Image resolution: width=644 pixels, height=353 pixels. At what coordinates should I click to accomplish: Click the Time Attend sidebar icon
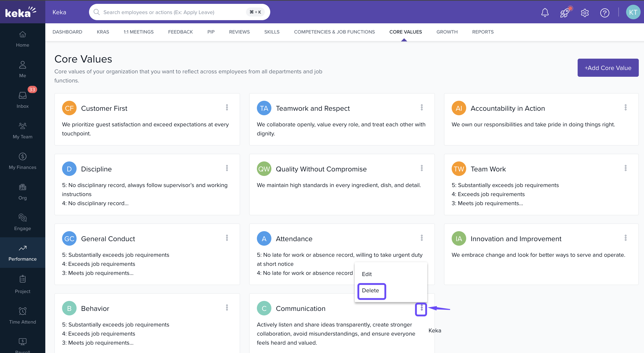[22, 316]
